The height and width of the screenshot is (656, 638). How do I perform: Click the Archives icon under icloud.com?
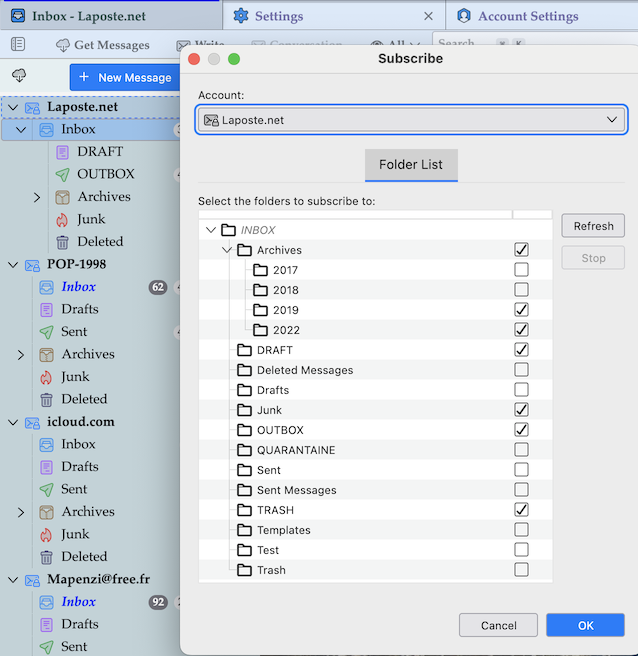(x=46, y=512)
